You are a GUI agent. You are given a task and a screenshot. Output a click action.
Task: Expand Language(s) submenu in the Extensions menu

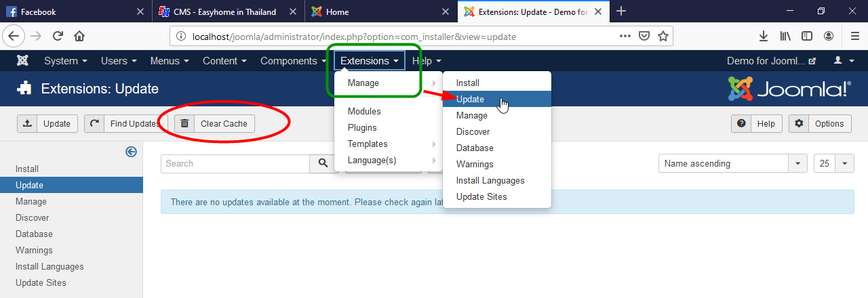[388, 161]
